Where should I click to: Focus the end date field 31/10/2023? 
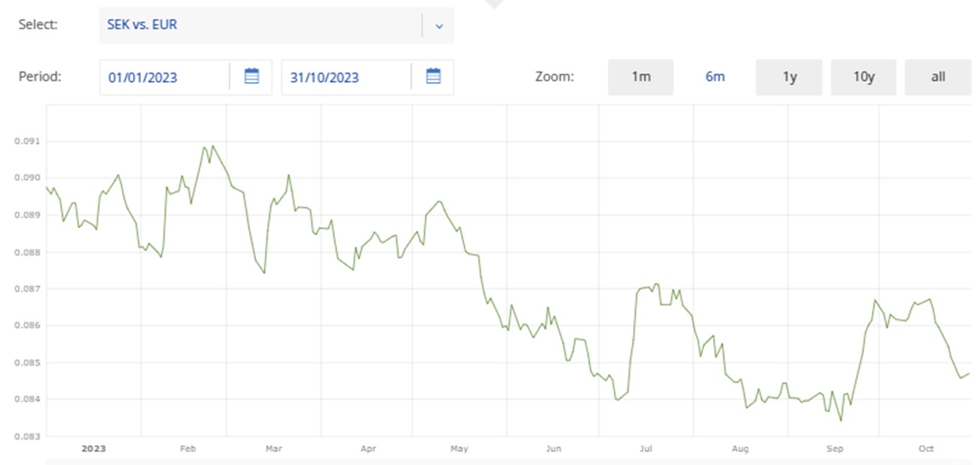(346, 78)
